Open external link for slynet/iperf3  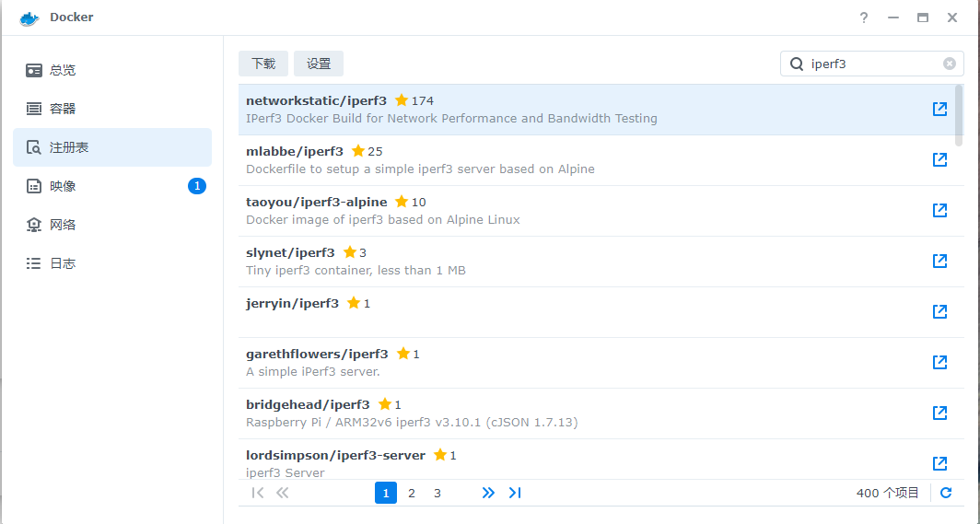click(x=939, y=262)
